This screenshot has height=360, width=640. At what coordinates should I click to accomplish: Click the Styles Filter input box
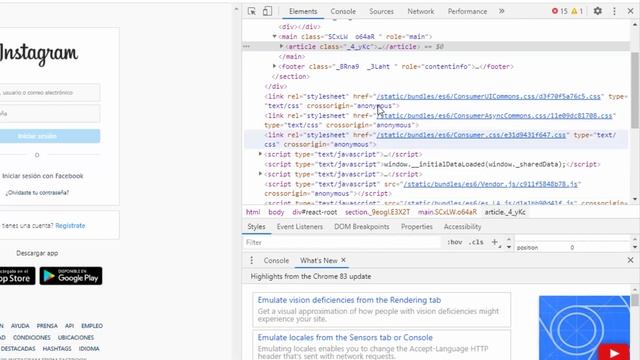pos(342,242)
